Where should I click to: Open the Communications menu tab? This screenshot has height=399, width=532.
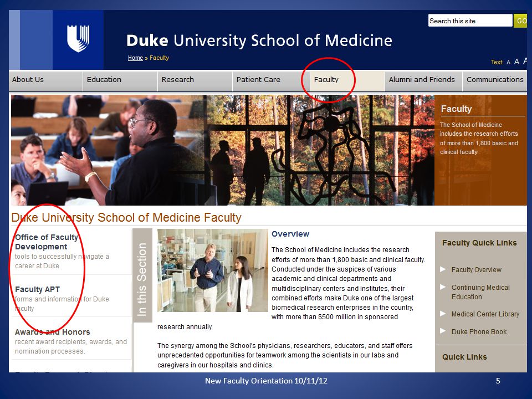click(495, 81)
